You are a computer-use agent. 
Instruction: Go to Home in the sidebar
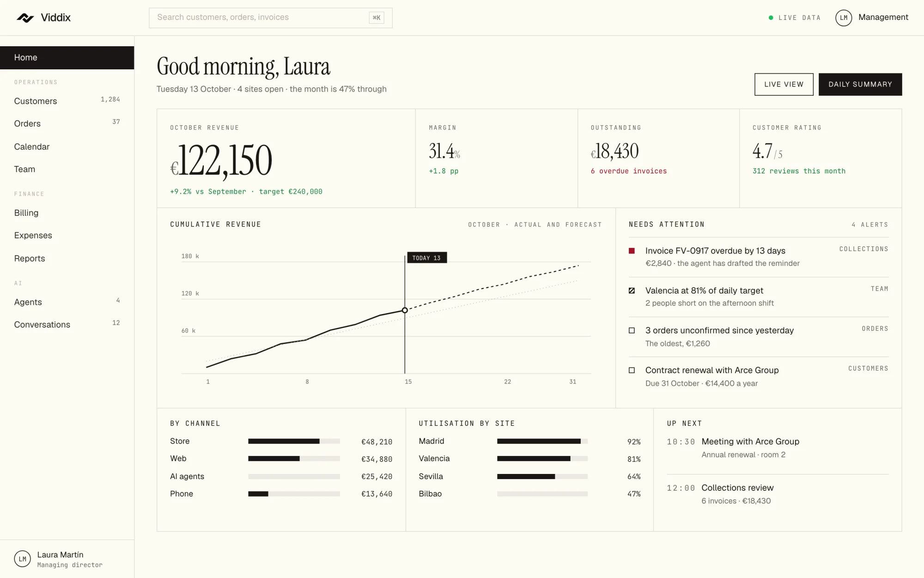point(67,57)
